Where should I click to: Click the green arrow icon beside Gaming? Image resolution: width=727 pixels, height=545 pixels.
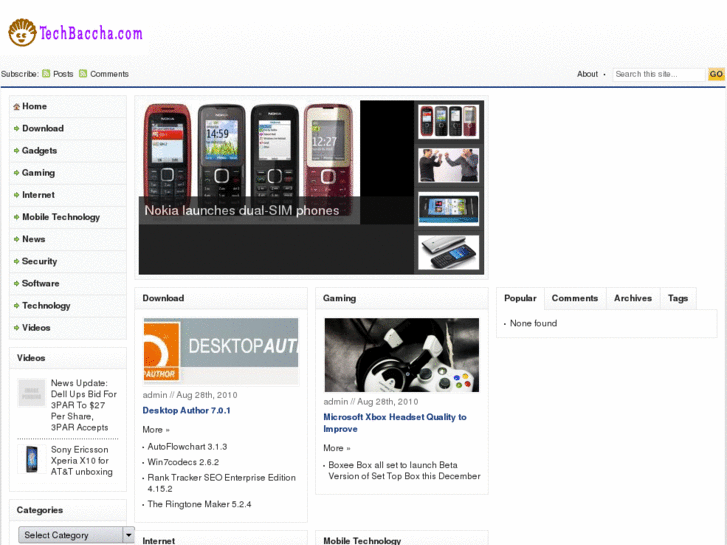coord(17,173)
